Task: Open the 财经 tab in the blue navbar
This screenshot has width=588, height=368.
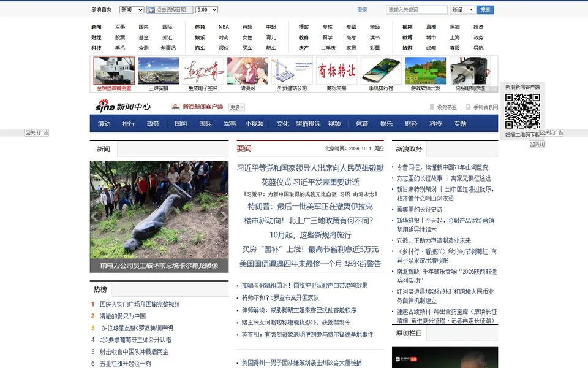Action: 411,123
